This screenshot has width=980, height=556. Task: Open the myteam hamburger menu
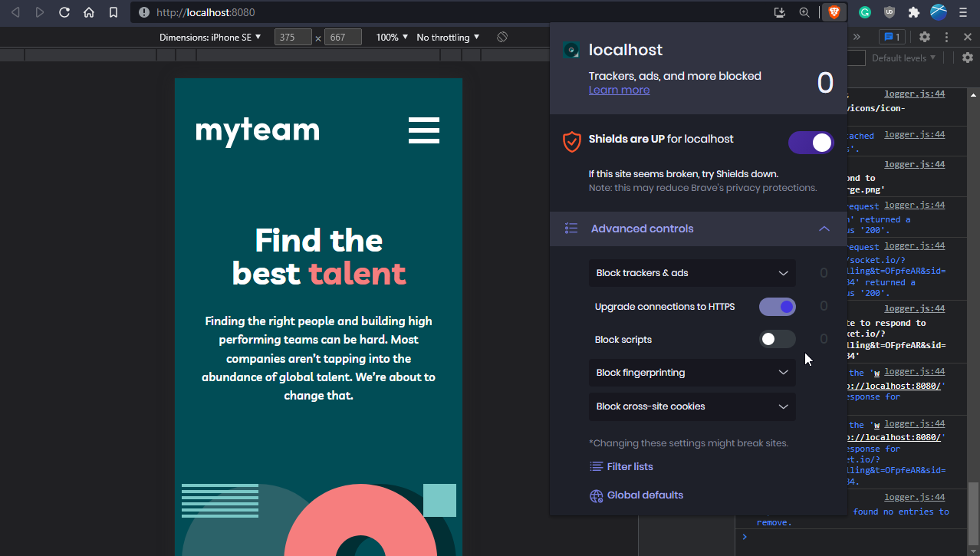click(424, 130)
